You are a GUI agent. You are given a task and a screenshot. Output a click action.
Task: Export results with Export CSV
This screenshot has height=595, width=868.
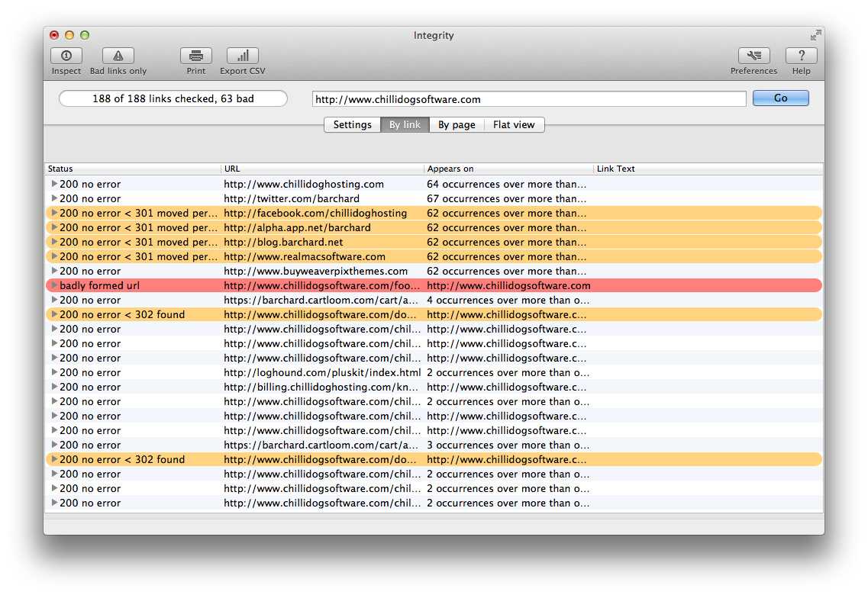point(243,56)
